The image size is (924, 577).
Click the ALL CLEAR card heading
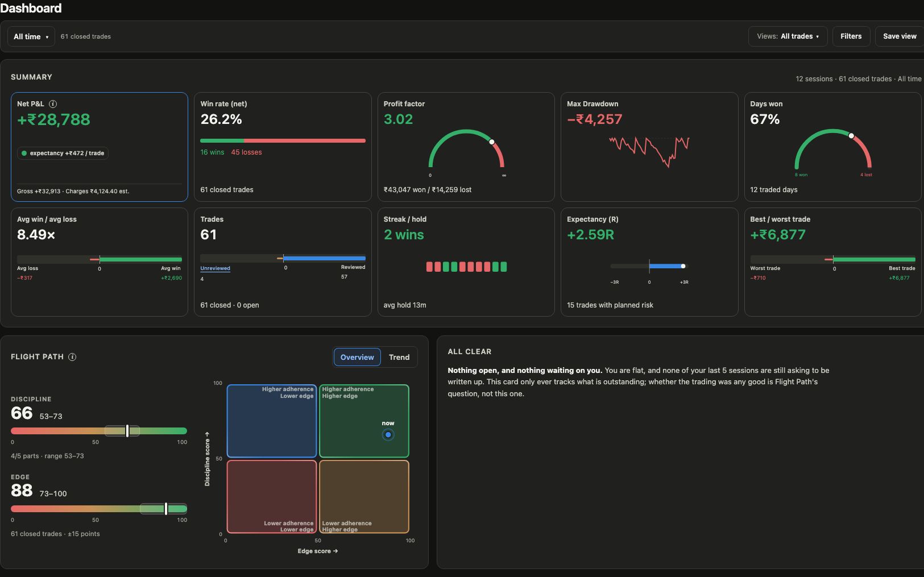tap(470, 352)
